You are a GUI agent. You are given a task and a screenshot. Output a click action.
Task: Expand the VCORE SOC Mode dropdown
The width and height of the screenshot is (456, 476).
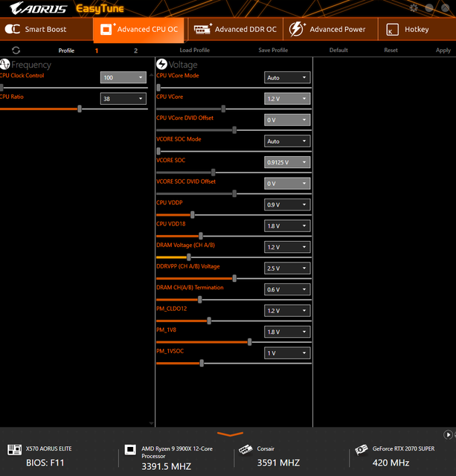(287, 141)
